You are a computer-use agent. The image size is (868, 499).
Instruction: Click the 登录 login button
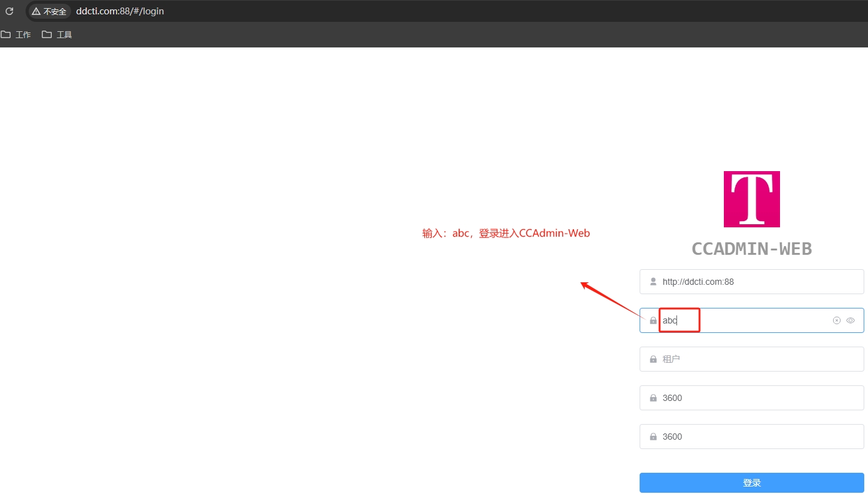coord(751,482)
